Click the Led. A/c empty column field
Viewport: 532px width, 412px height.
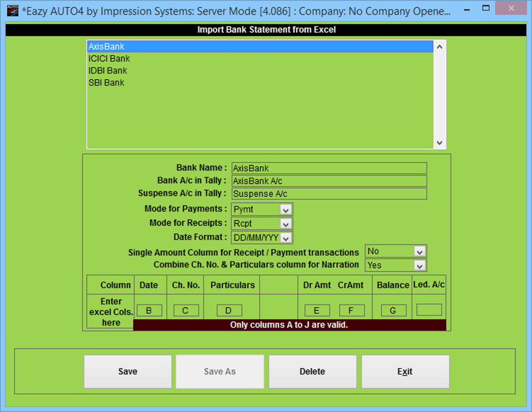pyautogui.click(x=429, y=310)
